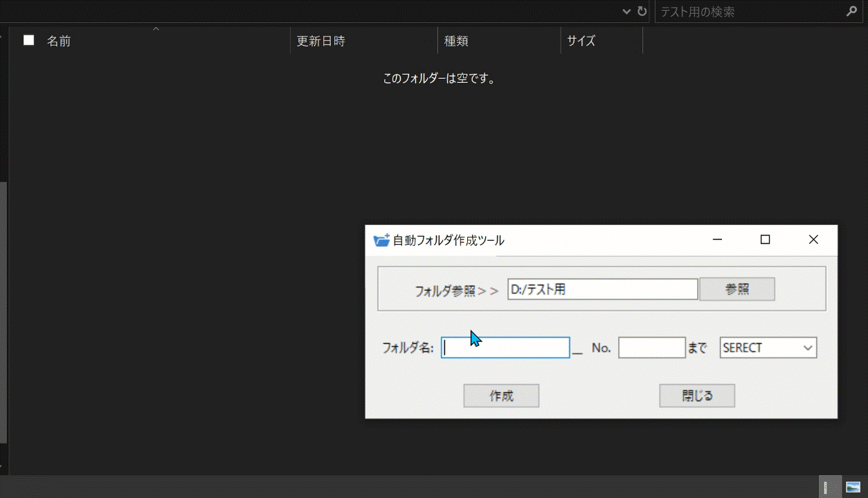
Task: Sort files by the 種類 column header
Action: click(x=455, y=41)
